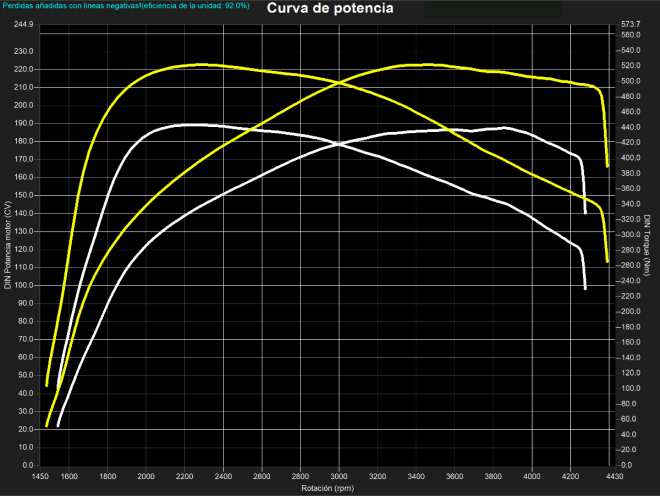The height and width of the screenshot is (496, 660).
Task: Click the 0.0 tick on the torque axis
Action: [626, 465]
